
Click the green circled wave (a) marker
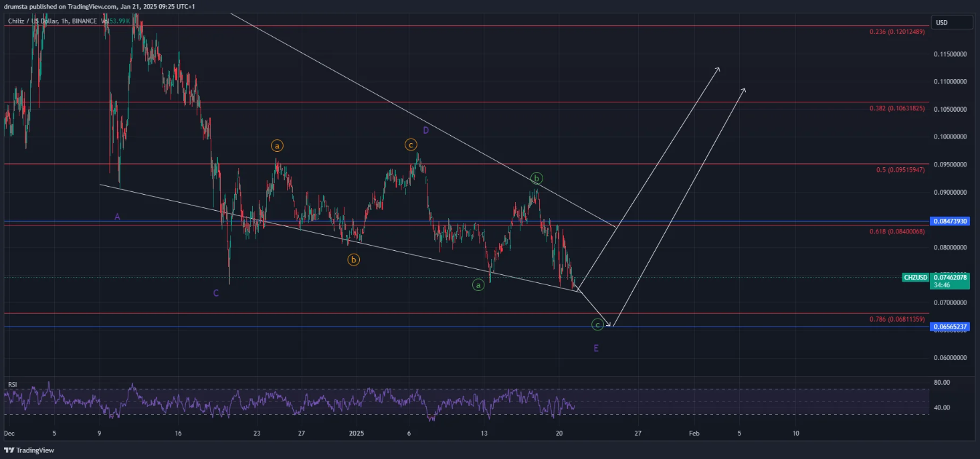(478, 285)
